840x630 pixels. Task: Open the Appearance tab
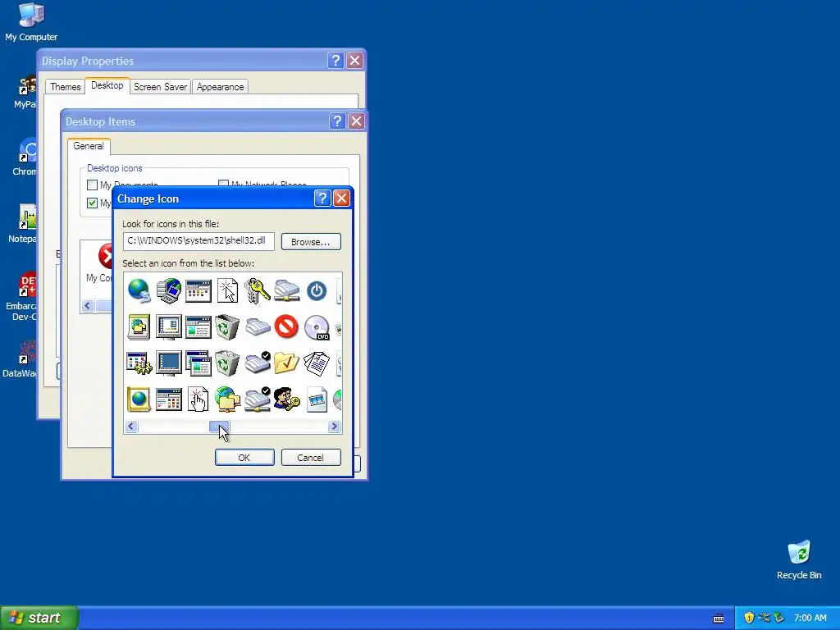click(x=220, y=87)
